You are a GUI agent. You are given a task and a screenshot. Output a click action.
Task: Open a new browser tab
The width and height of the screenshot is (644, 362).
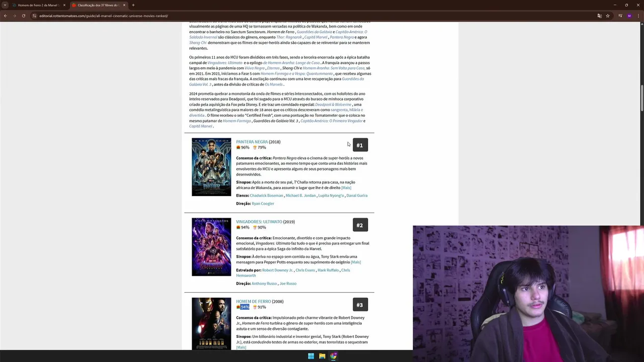click(x=133, y=5)
